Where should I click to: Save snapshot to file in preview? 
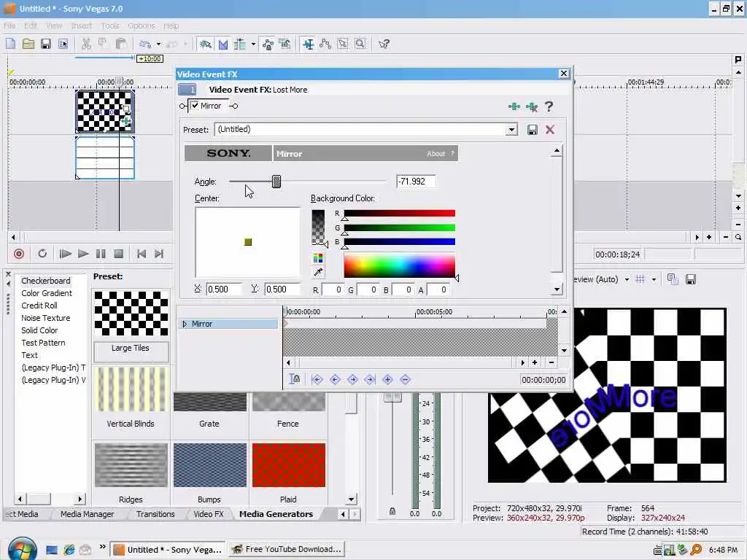tap(690, 279)
